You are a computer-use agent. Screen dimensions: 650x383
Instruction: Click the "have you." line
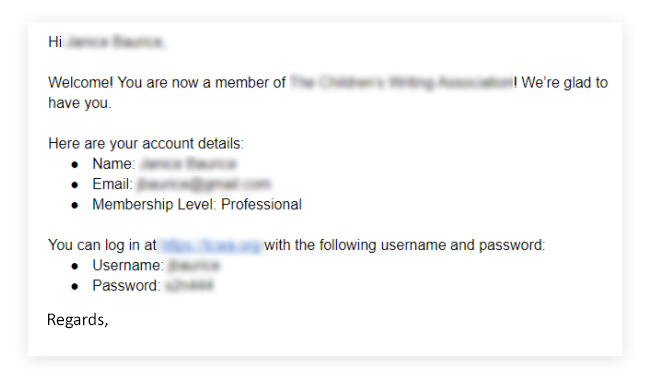(x=80, y=103)
